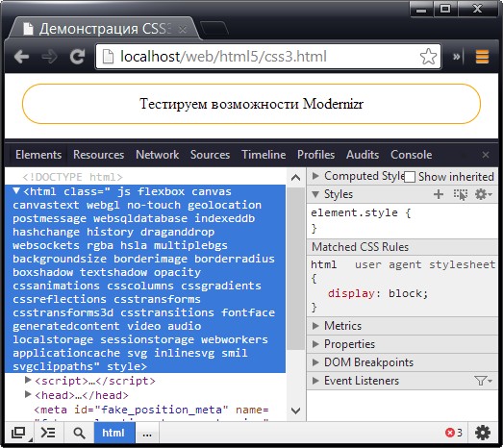503x448 pixels.
Task: Minimize the browser window
Action: 421,9
